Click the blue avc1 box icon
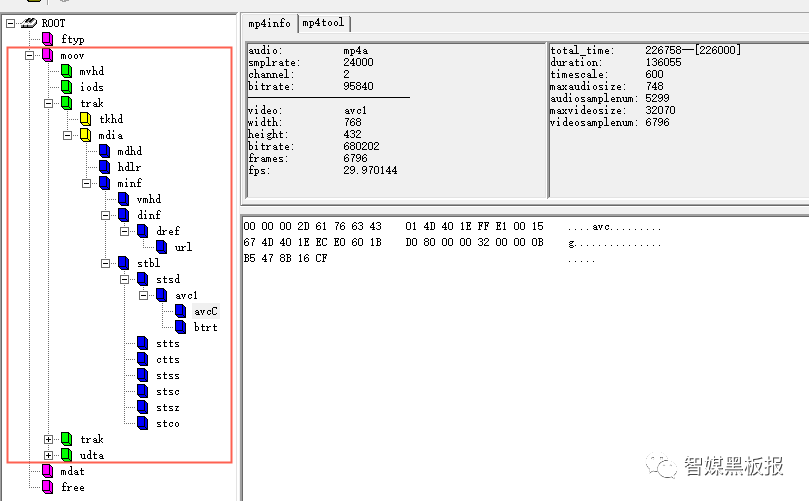Screen dimensions: 809x501 pos(162,295)
